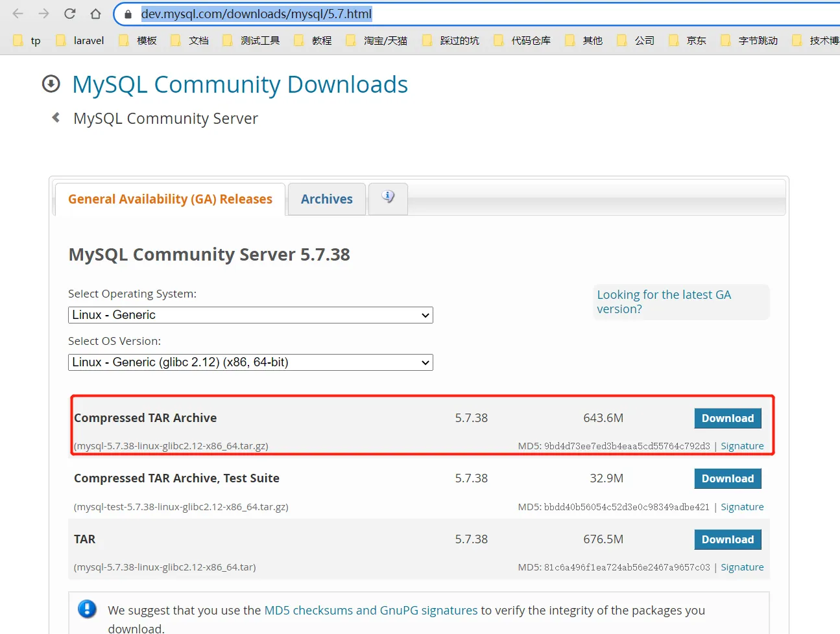Image resolution: width=840 pixels, height=634 pixels.
Task: Open the 代码仓库 bookmark folder
Action: pyautogui.click(x=522, y=40)
